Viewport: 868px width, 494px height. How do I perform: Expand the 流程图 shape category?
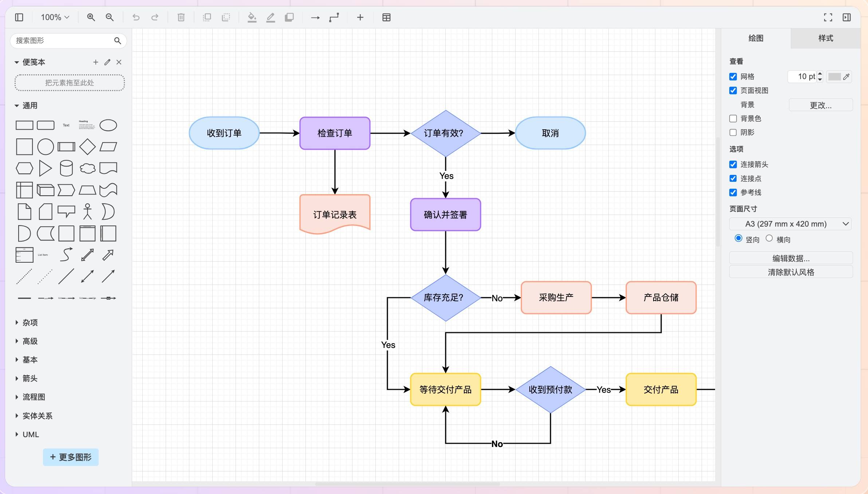pos(33,397)
